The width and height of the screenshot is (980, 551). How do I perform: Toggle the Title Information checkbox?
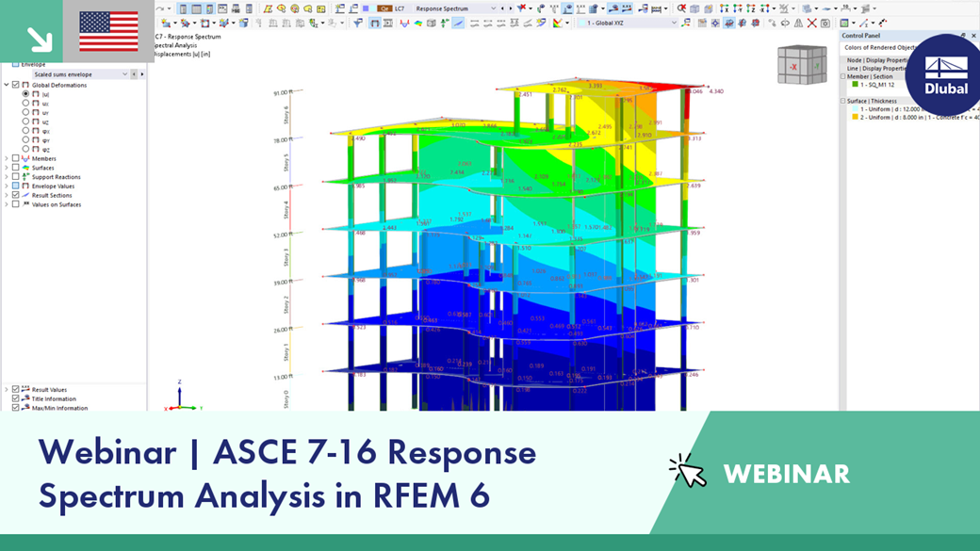pyautogui.click(x=16, y=398)
